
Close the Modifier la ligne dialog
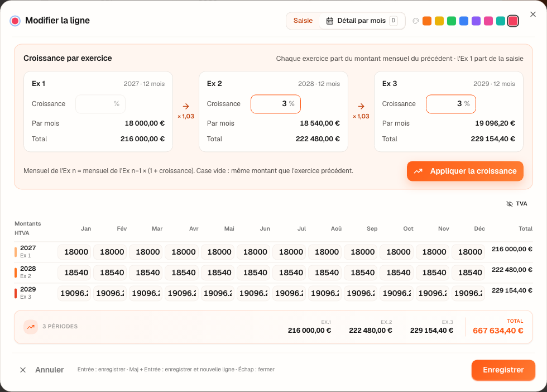532,15
